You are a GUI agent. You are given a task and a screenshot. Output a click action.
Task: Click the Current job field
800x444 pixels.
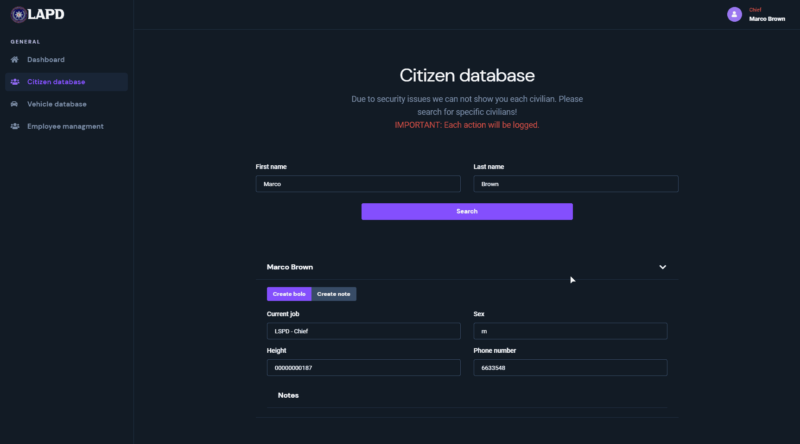coord(363,331)
